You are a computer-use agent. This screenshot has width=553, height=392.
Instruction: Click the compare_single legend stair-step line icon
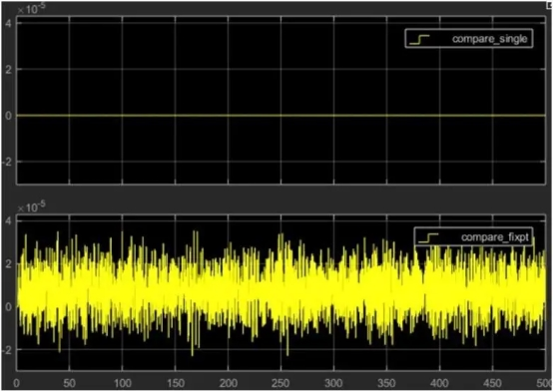click(x=419, y=39)
